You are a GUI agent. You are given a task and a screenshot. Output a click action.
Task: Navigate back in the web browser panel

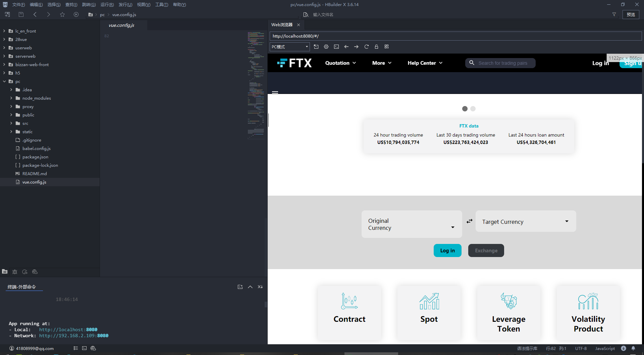pyautogui.click(x=346, y=47)
